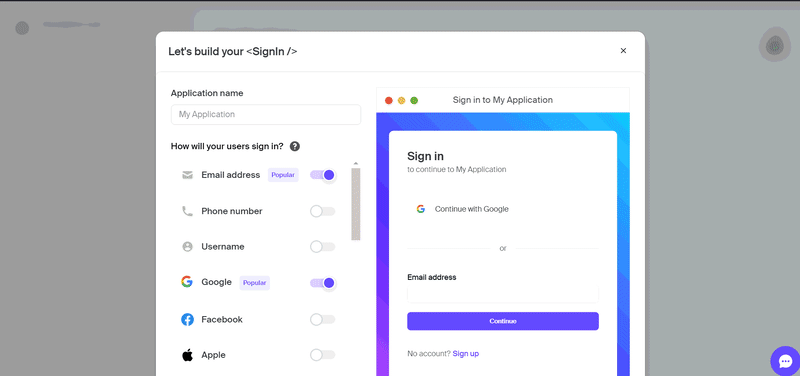Click the Sign up link
The height and width of the screenshot is (376, 800).
465,354
